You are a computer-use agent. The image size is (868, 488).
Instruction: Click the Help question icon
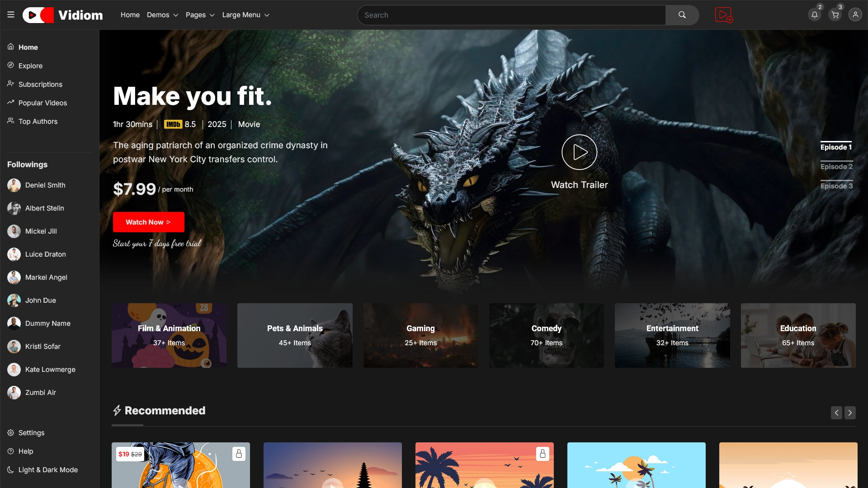tap(10, 451)
